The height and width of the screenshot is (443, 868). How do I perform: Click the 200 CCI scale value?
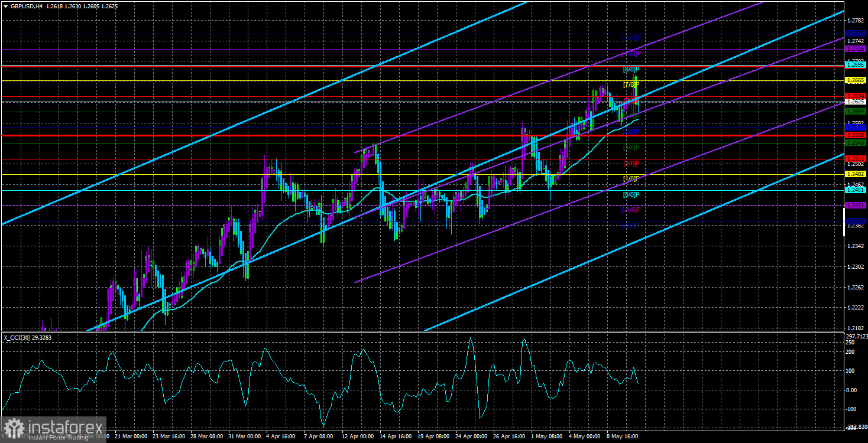click(x=851, y=351)
